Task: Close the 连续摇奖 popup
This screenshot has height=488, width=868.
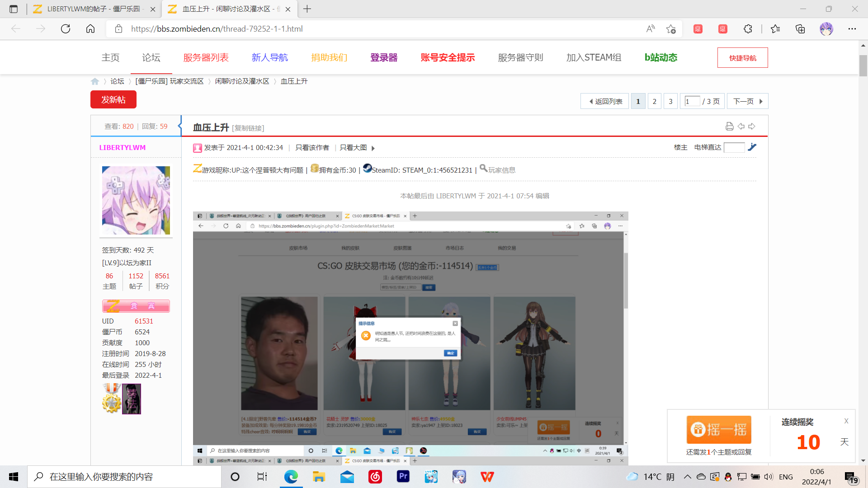Action: tap(846, 421)
